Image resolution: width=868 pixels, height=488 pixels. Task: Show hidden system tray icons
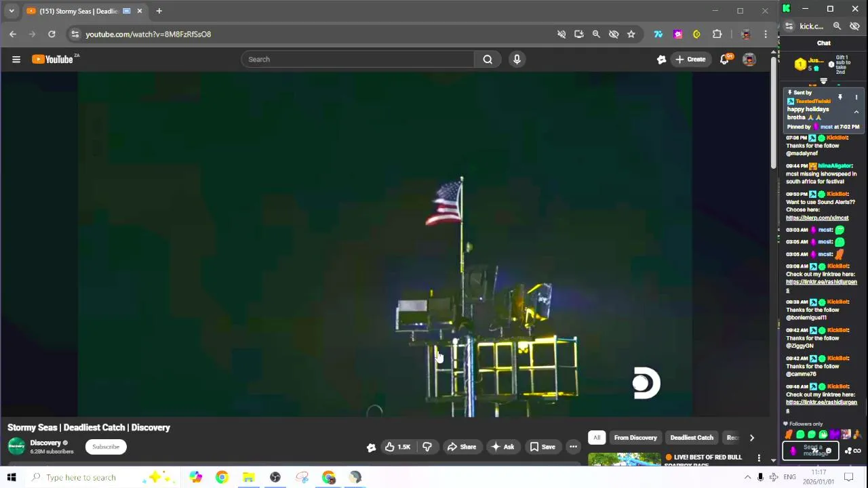tap(747, 477)
